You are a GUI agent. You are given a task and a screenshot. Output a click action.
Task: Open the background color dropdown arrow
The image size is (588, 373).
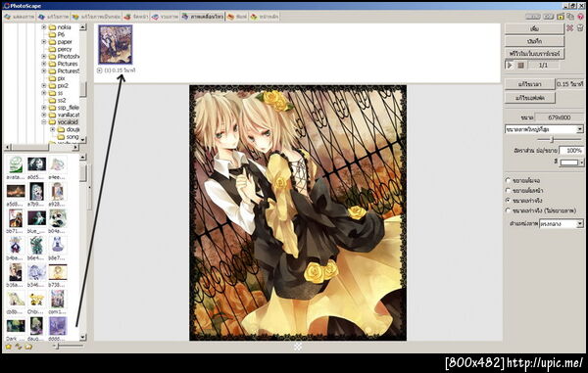pyautogui.click(x=581, y=163)
